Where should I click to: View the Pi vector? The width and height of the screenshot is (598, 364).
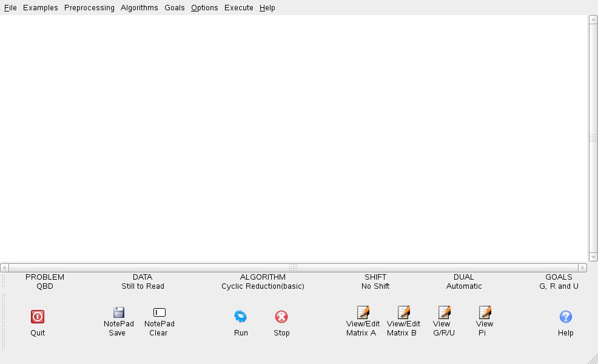coord(485,312)
